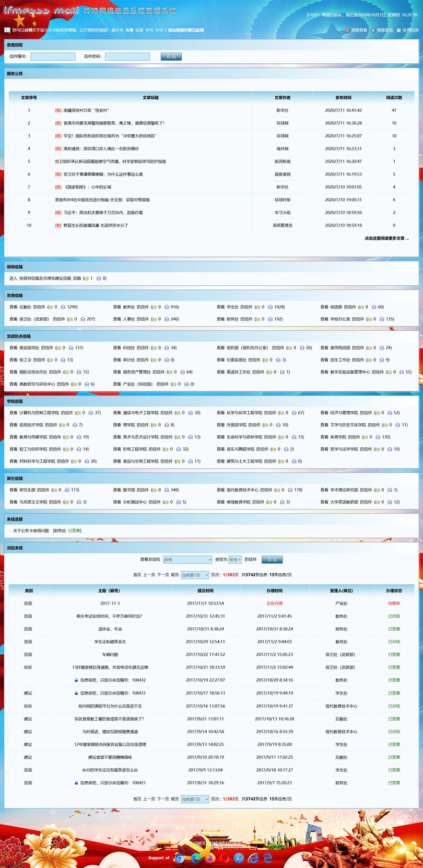The image size is (423, 868).
Task: Click the [图] marker beside 南疆深贫村巧变 article
Action: [x=58, y=111]
